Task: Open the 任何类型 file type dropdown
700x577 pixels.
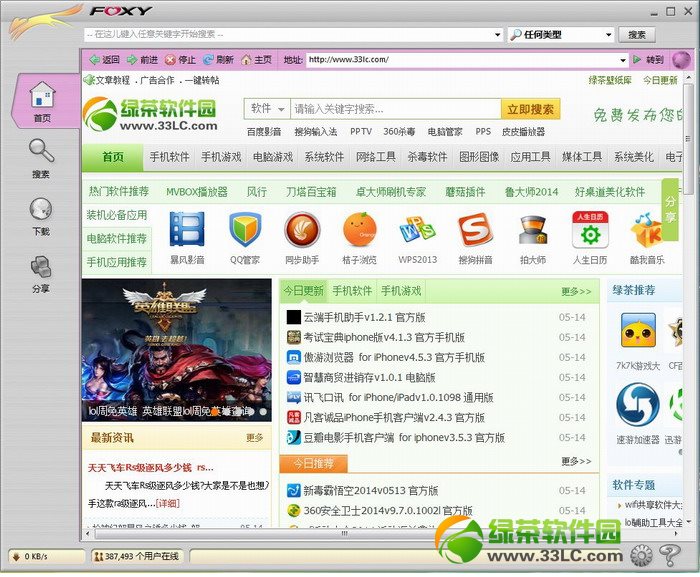Action: (x=561, y=34)
